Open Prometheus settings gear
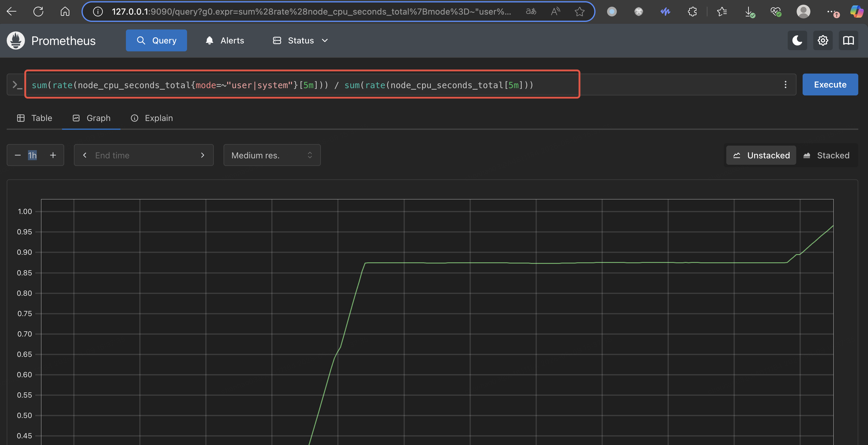 (x=823, y=40)
